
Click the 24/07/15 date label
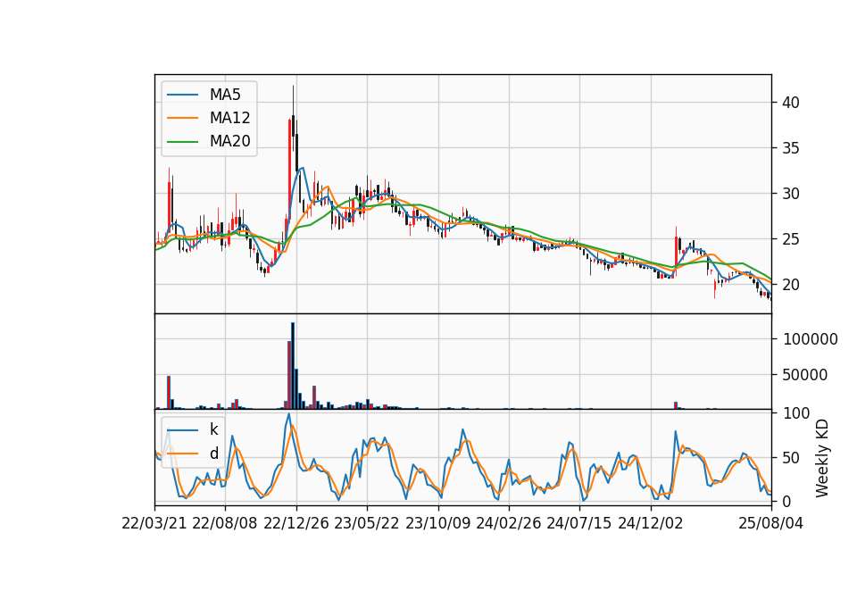pos(579,523)
